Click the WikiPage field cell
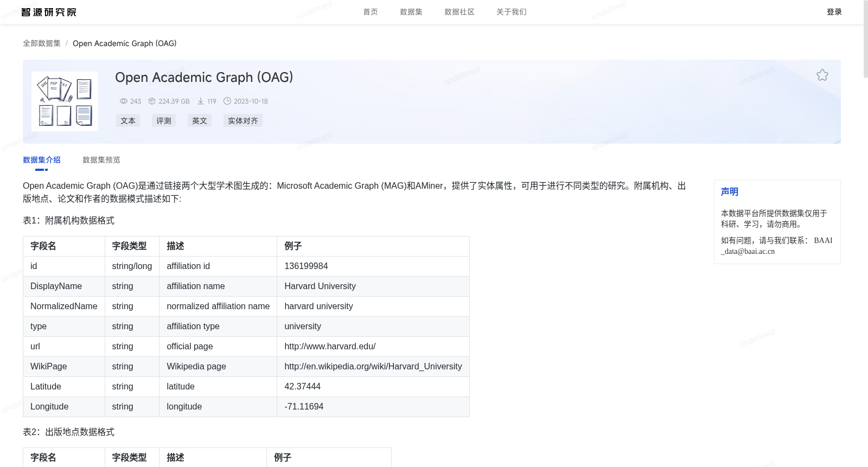 click(64, 367)
